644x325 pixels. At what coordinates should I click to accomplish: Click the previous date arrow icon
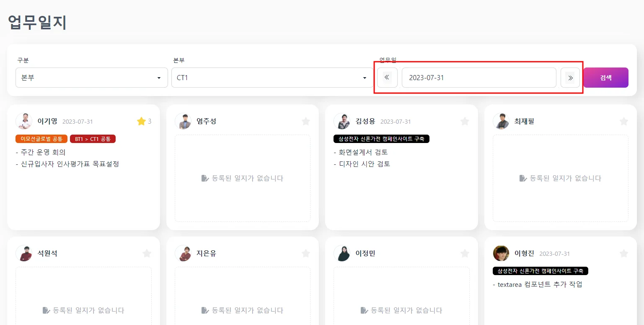point(387,78)
